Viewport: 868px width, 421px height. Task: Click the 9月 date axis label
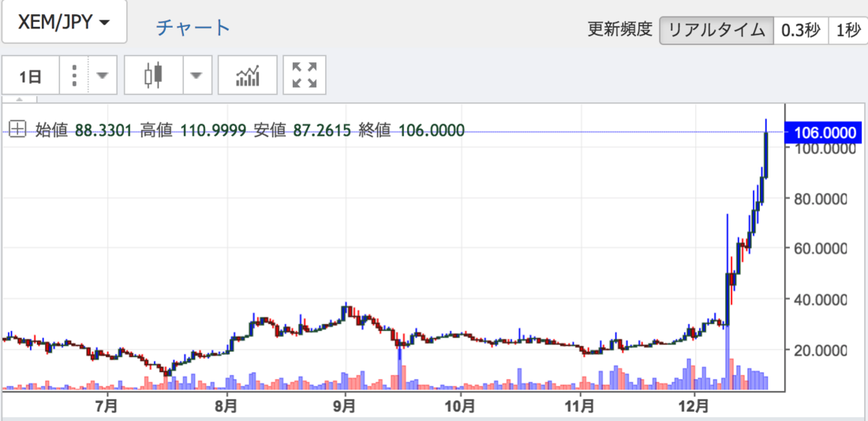pos(344,406)
